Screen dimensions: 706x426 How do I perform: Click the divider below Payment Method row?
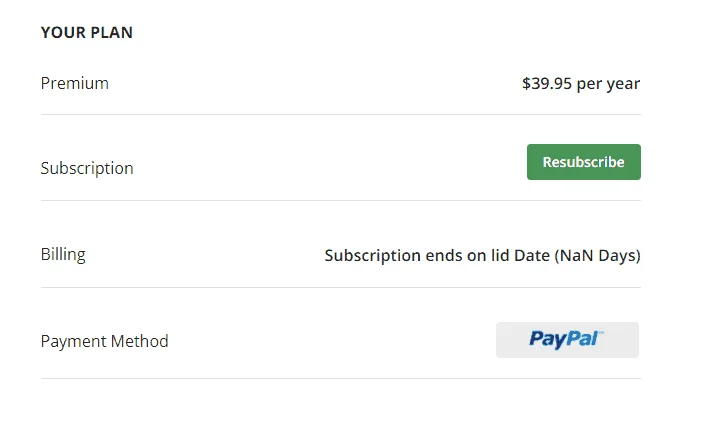point(341,378)
